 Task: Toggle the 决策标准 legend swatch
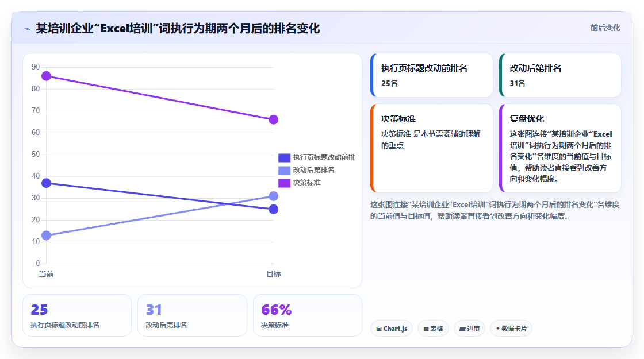point(284,183)
